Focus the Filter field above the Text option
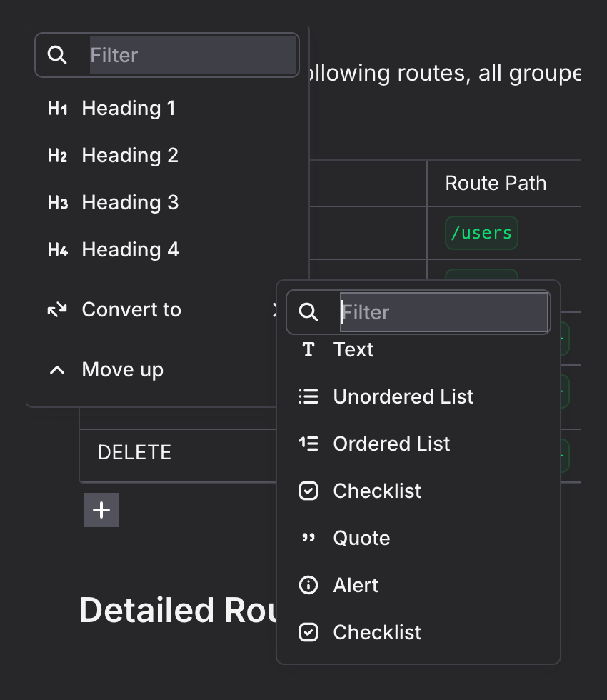Image resolution: width=607 pixels, height=700 pixels. tap(443, 312)
